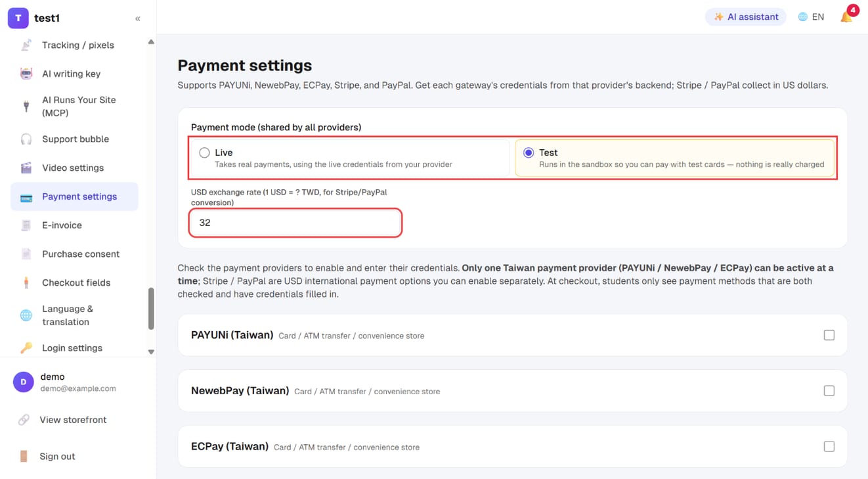Click the test1 workspace name
Image resolution: width=868 pixels, height=479 pixels.
click(47, 18)
